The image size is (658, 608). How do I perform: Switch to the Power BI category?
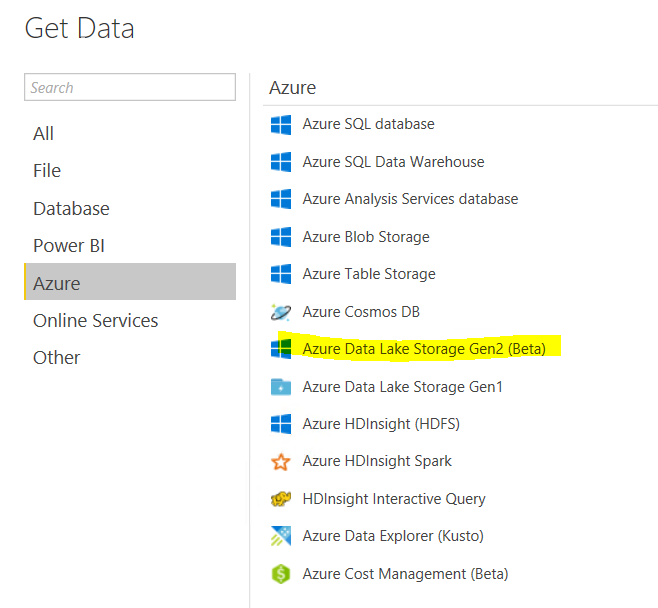[x=69, y=246]
